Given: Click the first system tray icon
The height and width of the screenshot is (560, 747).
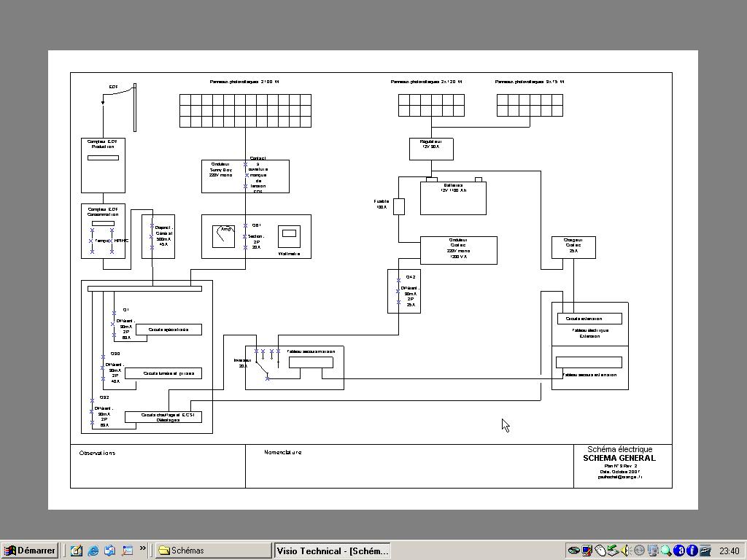Looking at the screenshot, I should point(573,551).
